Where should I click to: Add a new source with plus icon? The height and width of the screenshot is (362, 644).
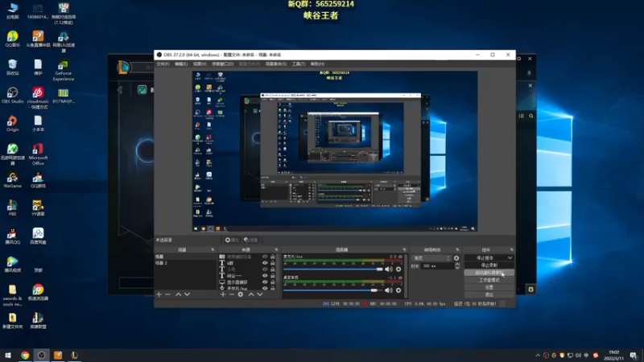point(223,294)
